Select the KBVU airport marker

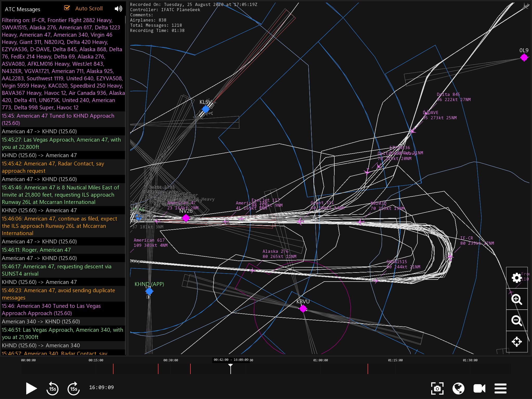(x=303, y=309)
